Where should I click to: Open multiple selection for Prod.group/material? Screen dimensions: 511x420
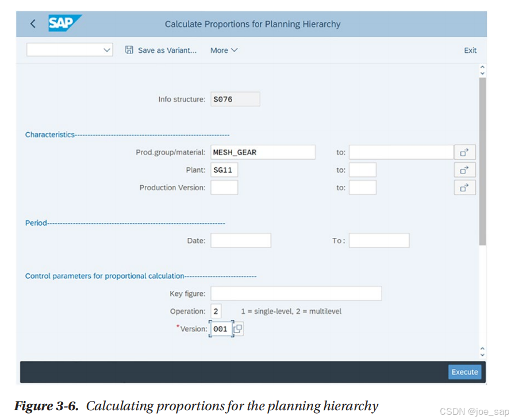[464, 152]
